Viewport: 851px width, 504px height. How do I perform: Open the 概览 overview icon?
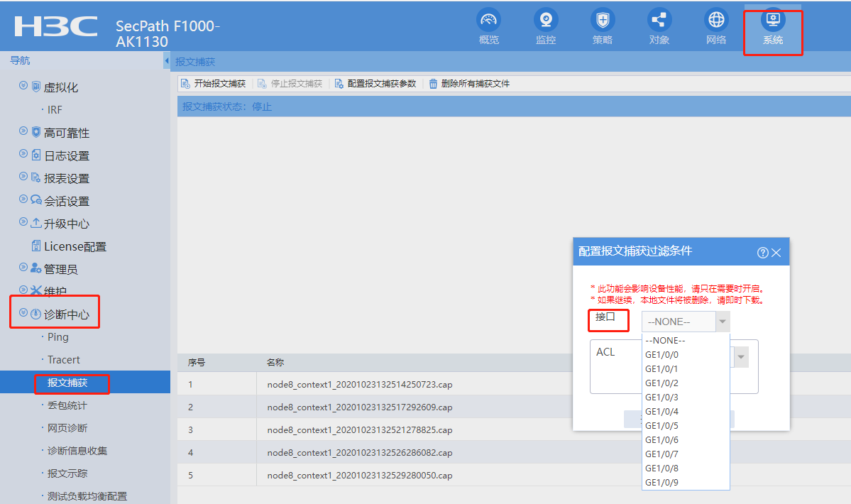click(488, 20)
